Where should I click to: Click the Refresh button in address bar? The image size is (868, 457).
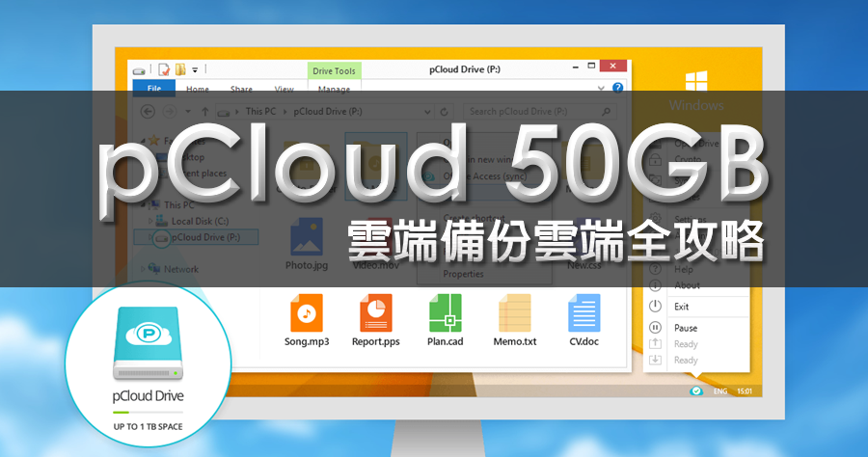(444, 112)
